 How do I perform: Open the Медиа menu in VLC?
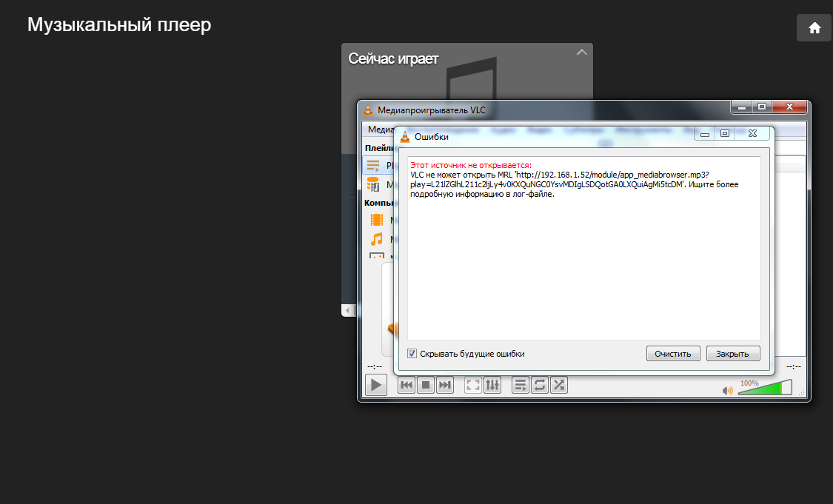tap(380, 130)
